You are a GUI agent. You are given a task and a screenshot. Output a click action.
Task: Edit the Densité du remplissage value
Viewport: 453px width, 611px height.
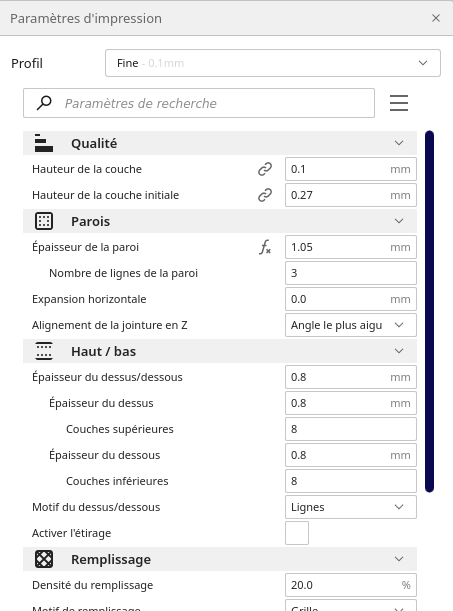(x=351, y=585)
